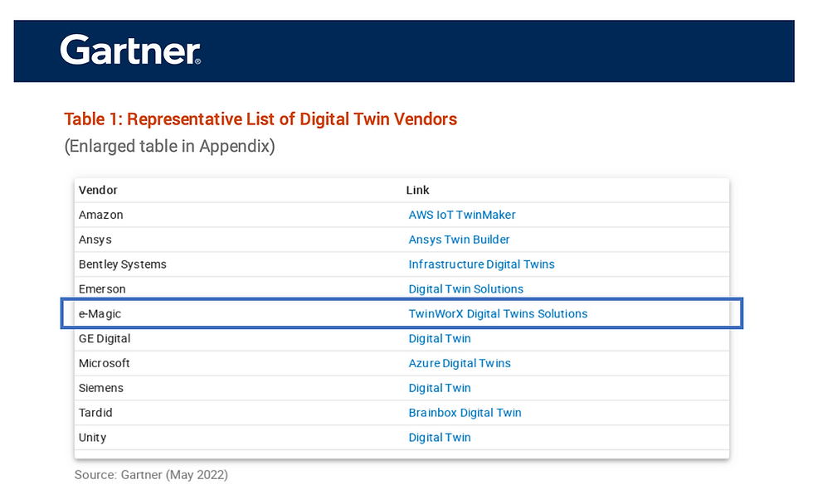Open the Ansys Twin Builder link
813x504 pixels.
click(459, 240)
